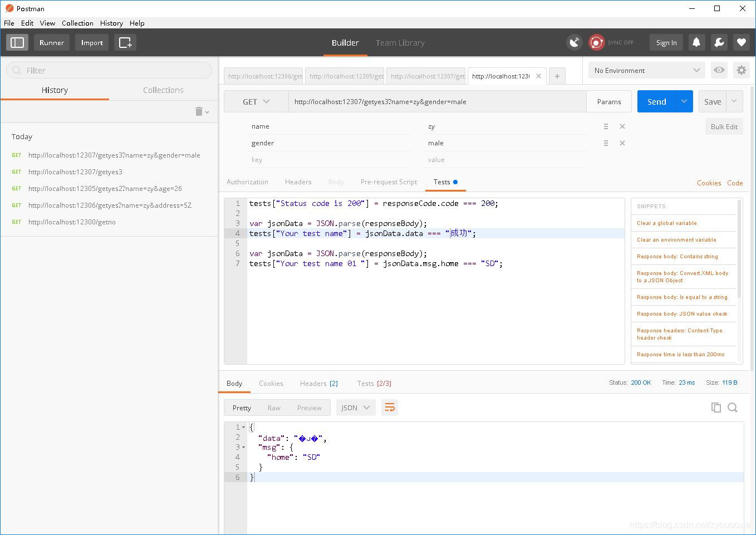The height and width of the screenshot is (535, 756).
Task: Click the Bulk Edit button
Action: click(724, 126)
